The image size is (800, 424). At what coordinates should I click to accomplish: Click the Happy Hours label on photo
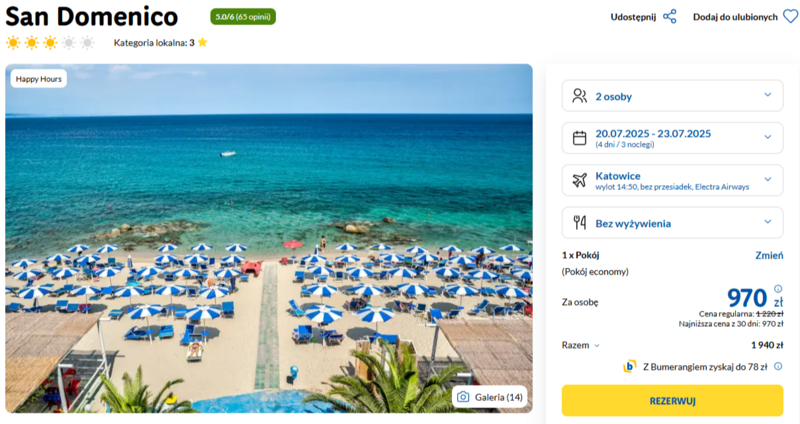(x=38, y=79)
